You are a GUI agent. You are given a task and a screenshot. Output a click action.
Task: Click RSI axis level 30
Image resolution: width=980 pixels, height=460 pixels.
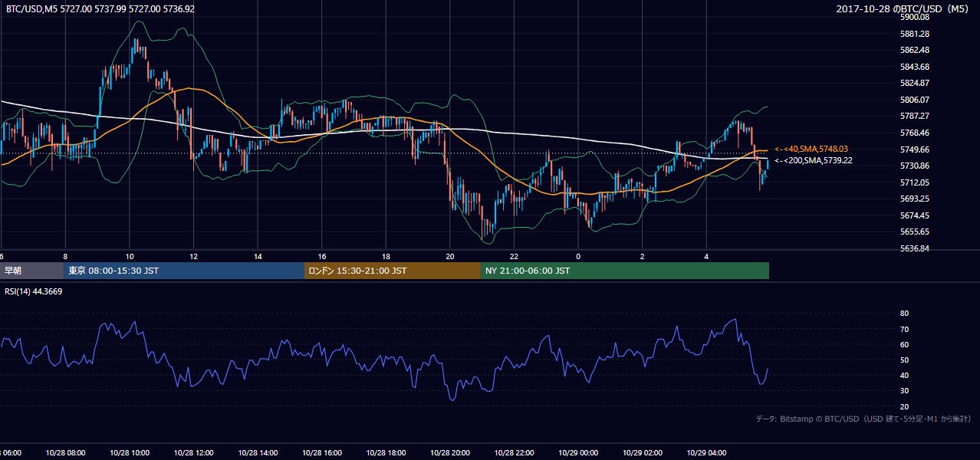click(904, 390)
